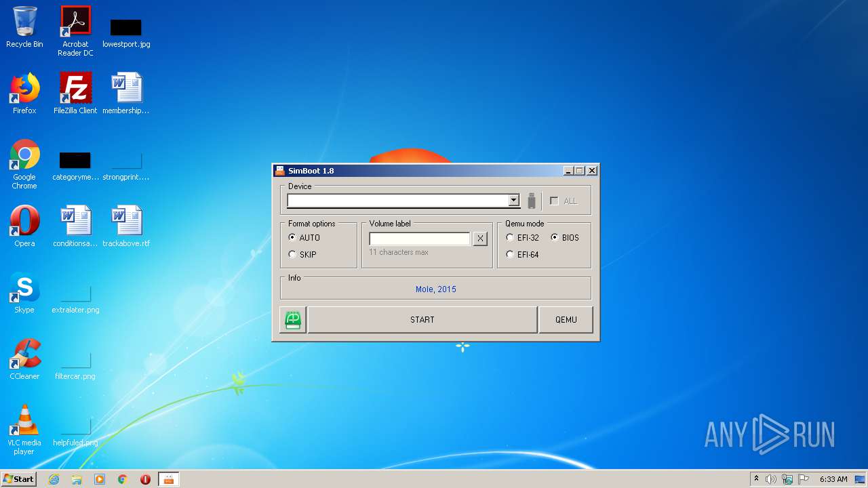Viewport: 868px width, 488px height.
Task: Launch Firefox from desktop
Action: click(24, 94)
